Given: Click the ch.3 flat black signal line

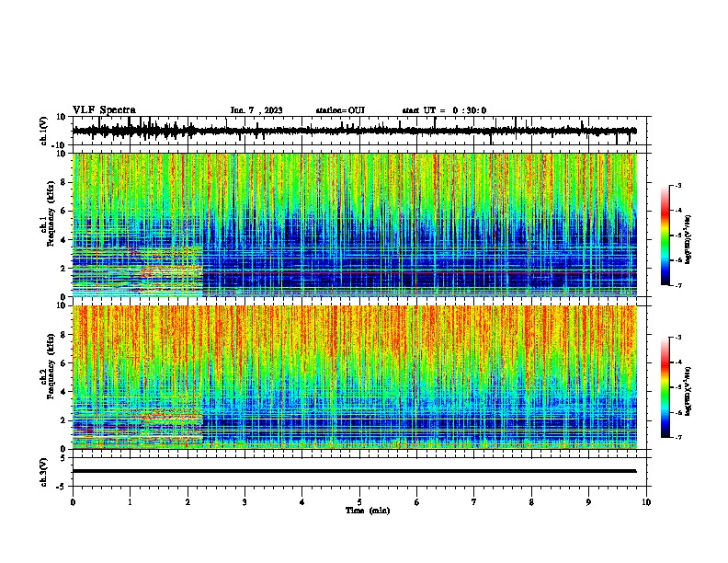Looking at the screenshot, I should pyautogui.click(x=354, y=471).
